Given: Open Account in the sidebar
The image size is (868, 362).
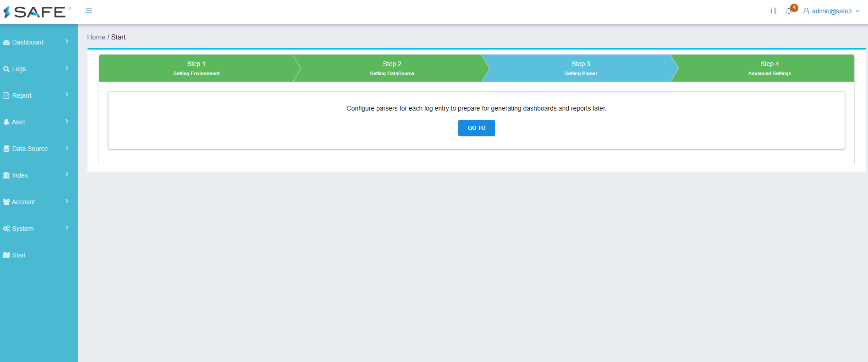Looking at the screenshot, I should pyautogui.click(x=39, y=202).
